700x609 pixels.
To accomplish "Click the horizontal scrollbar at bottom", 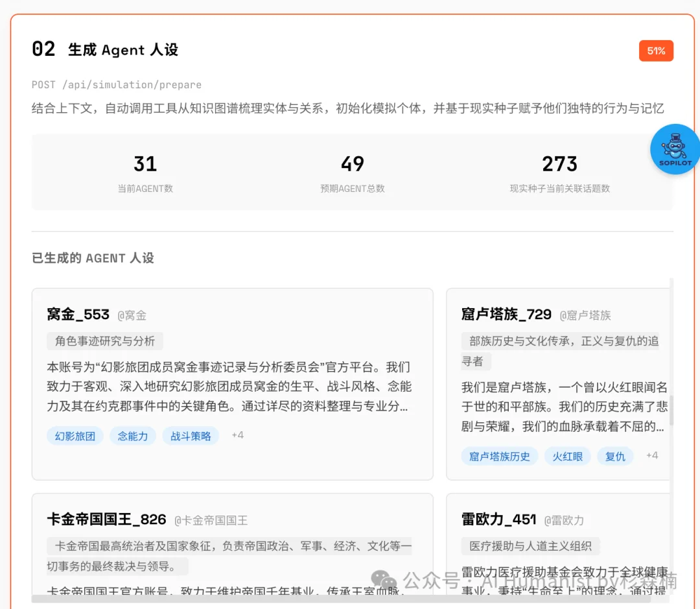I will point(340,599).
